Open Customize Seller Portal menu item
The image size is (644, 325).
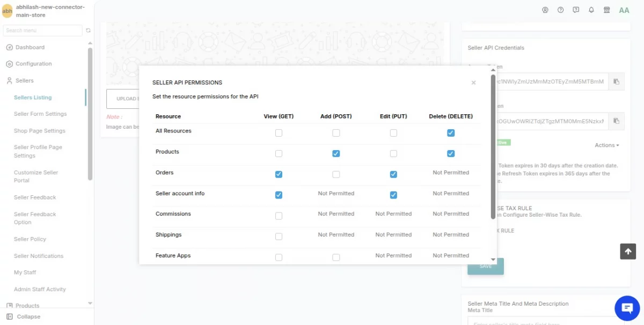[36, 176]
